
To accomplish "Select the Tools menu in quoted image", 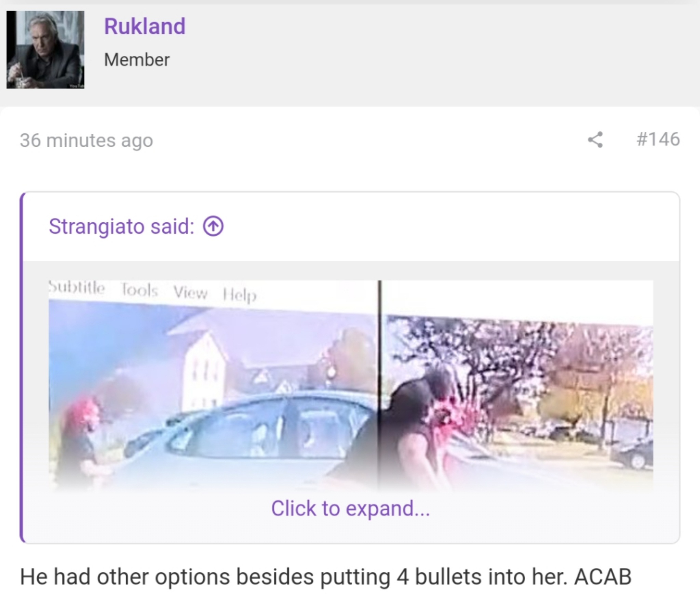I will point(139,290).
